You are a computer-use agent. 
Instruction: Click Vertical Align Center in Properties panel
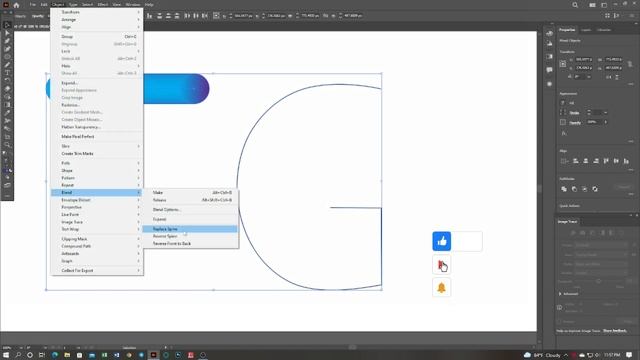pos(616,161)
